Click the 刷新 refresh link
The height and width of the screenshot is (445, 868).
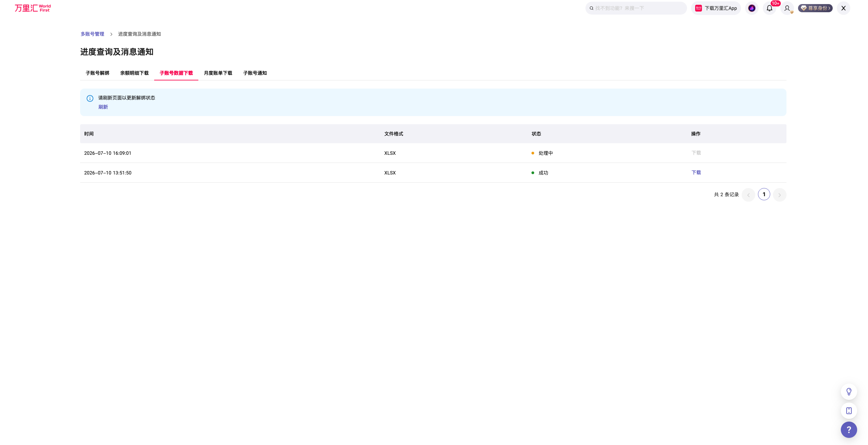[x=103, y=107]
